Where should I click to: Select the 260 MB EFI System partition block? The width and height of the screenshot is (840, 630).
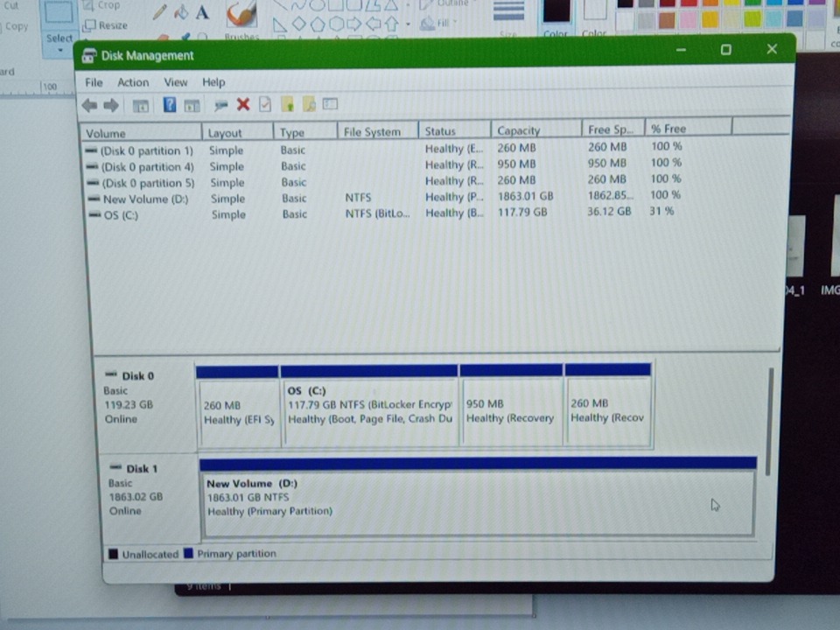(238, 406)
